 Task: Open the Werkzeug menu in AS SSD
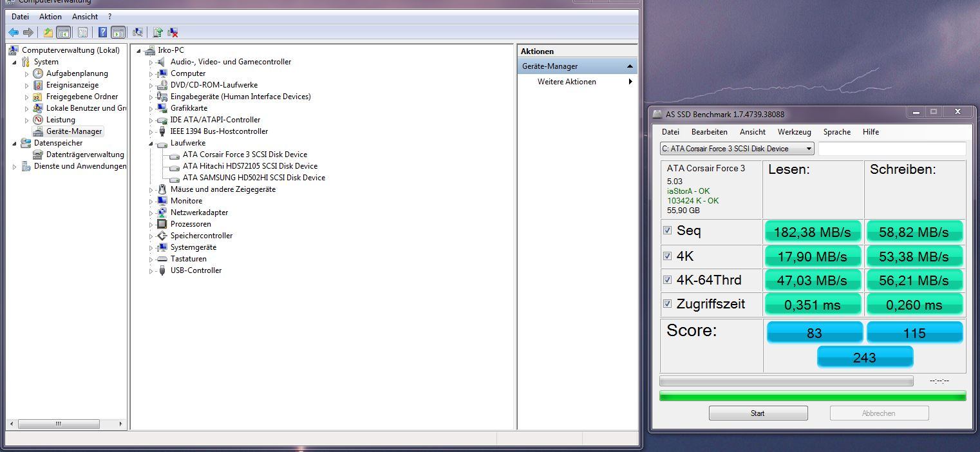794,131
